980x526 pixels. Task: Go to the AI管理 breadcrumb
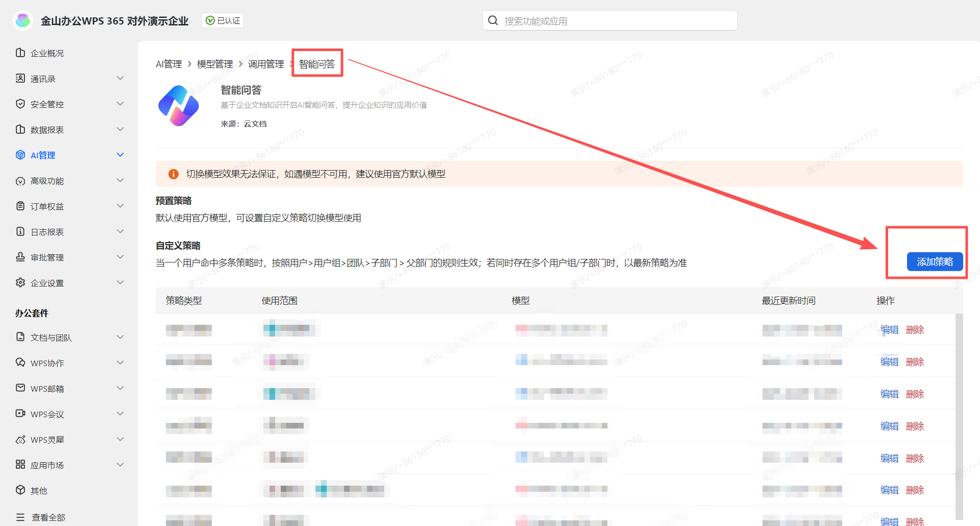point(169,64)
